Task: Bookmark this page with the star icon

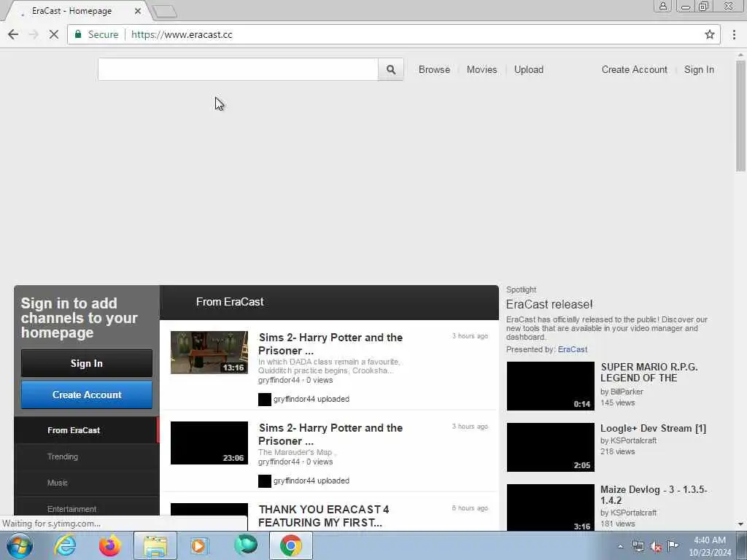Action: 710,34
